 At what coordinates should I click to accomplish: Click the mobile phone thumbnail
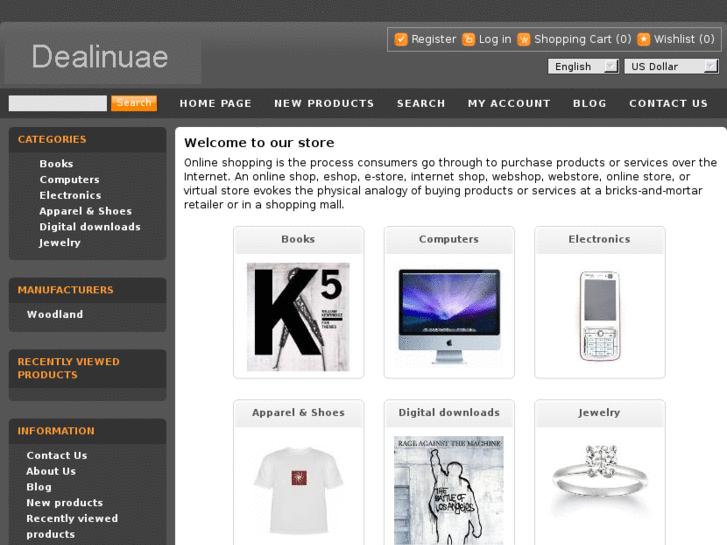[x=600, y=316]
